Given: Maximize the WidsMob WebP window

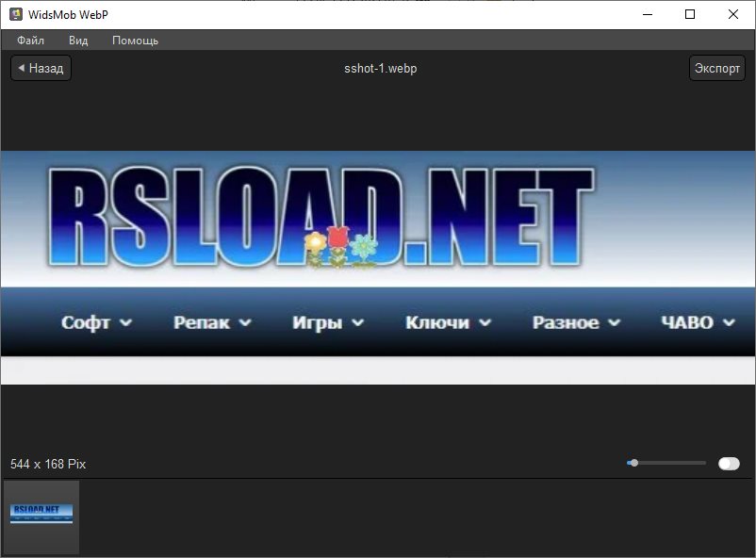Looking at the screenshot, I should click(690, 14).
